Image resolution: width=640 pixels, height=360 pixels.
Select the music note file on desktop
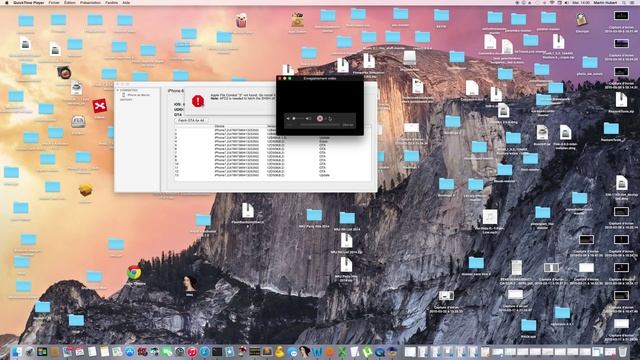pyautogui.click(x=490, y=217)
